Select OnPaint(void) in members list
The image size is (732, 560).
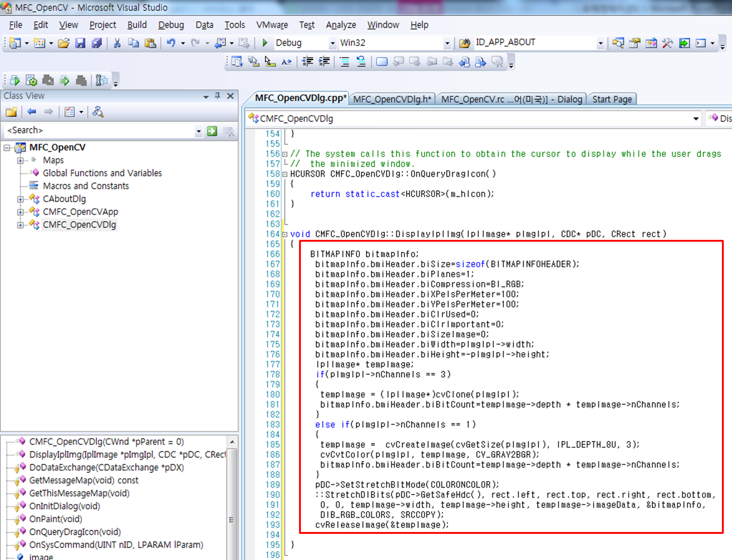point(55,519)
